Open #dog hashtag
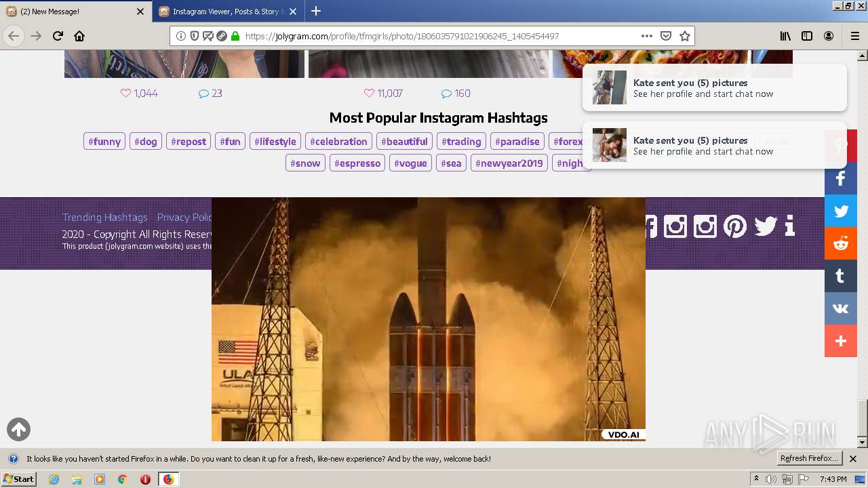This screenshot has width=868, height=488. (x=146, y=142)
